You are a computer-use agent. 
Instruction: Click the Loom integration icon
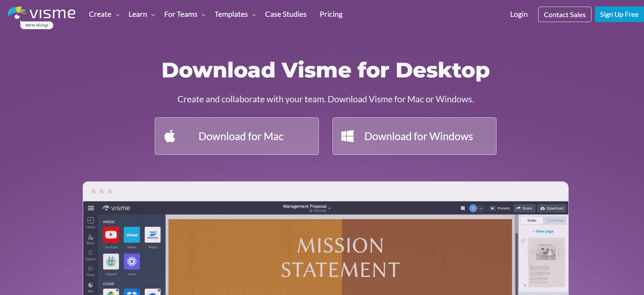coord(132,261)
